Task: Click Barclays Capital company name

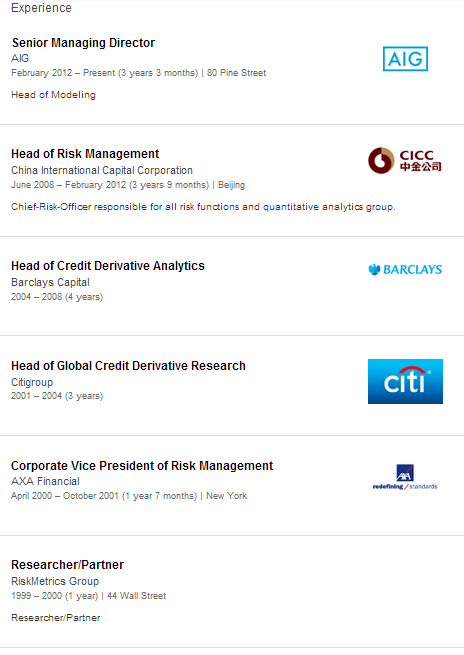Action: [50, 282]
